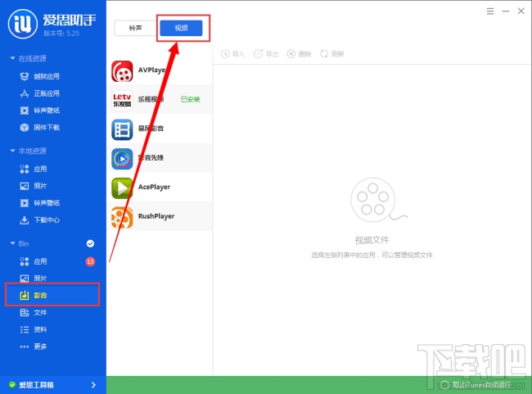Click the Bin device checkmark badge
Screen dimensions: 532x394
90,243
